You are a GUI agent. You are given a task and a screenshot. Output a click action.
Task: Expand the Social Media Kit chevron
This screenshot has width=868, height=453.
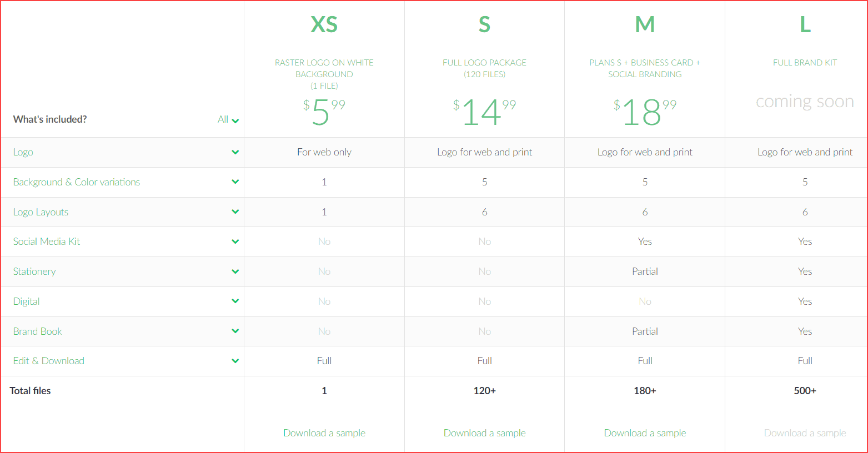235,241
